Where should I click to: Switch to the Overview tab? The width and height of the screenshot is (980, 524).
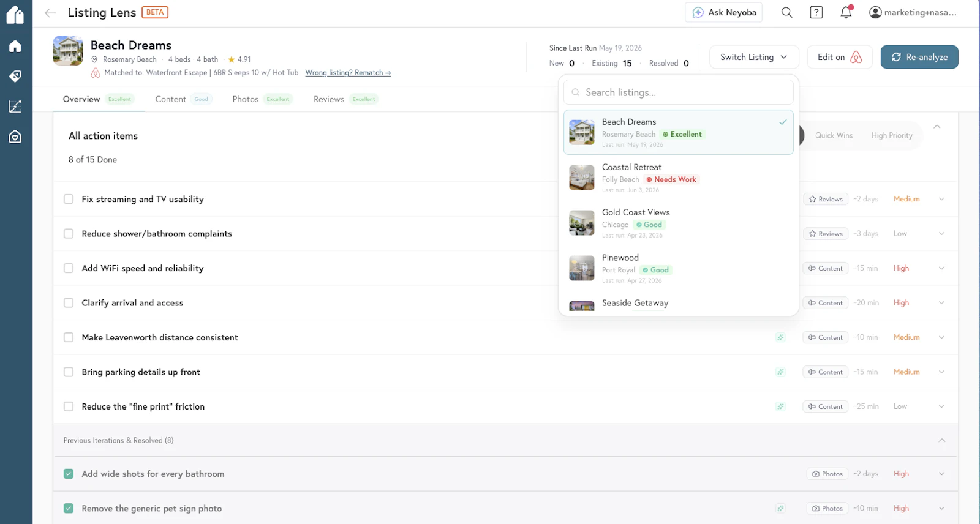(x=98, y=99)
